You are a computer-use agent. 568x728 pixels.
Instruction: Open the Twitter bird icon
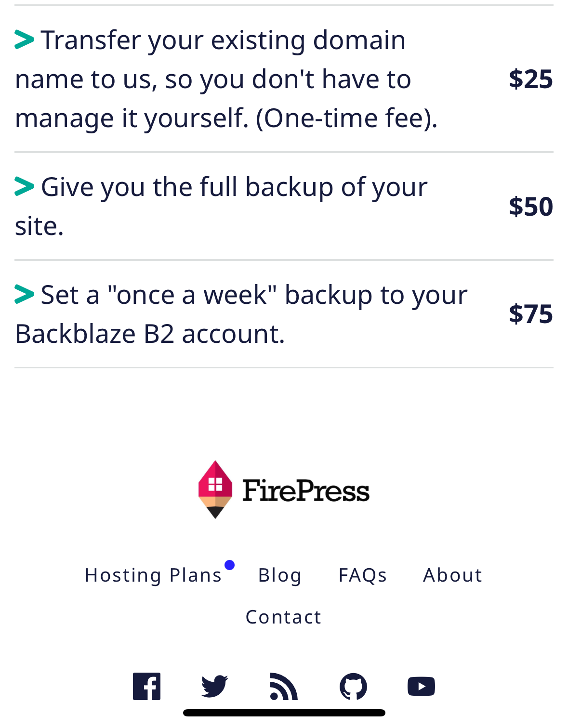(x=214, y=686)
